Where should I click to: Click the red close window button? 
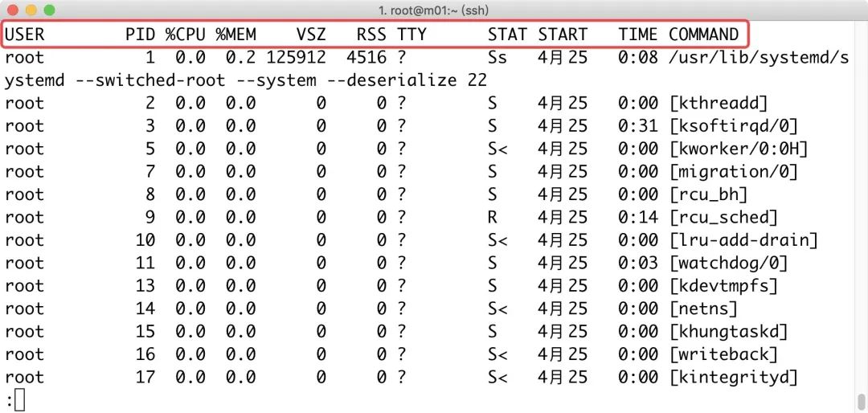click(x=14, y=10)
